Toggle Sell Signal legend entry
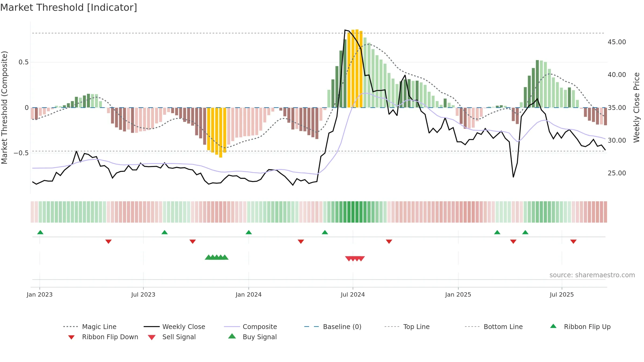Viewport: 644px width, 362px height. coord(172,337)
